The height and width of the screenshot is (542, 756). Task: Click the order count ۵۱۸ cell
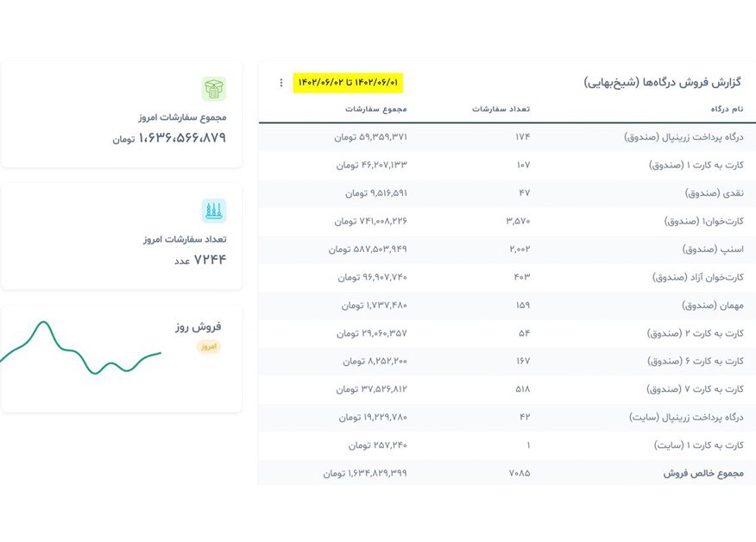[x=523, y=388]
